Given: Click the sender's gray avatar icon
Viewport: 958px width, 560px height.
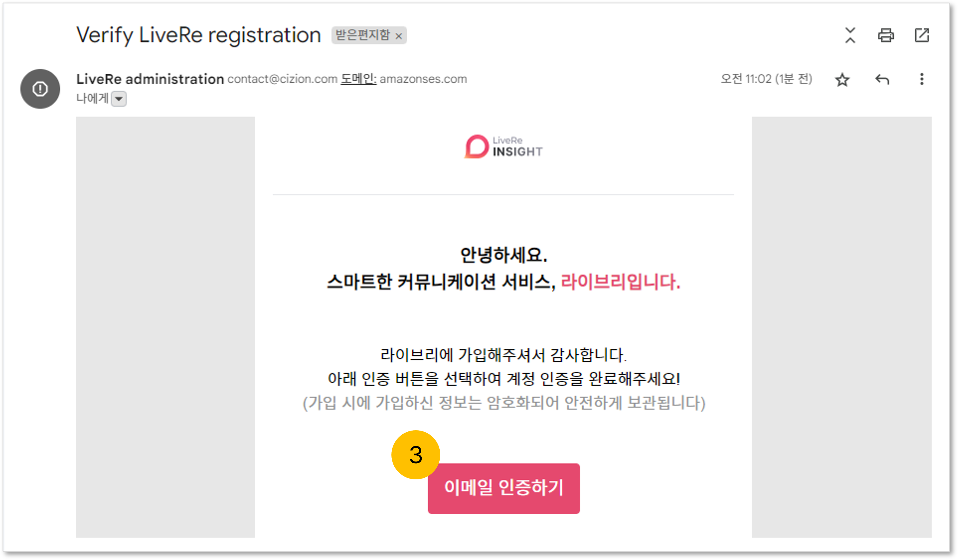Looking at the screenshot, I should [40, 89].
